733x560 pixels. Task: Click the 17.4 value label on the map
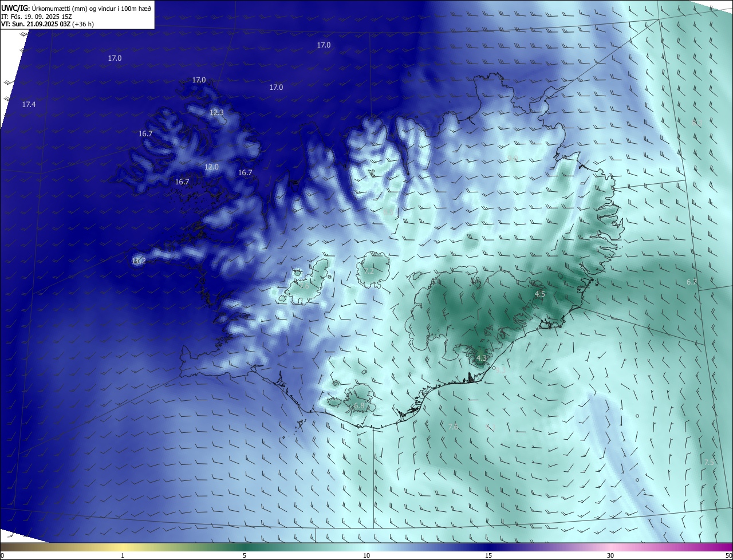(29, 104)
